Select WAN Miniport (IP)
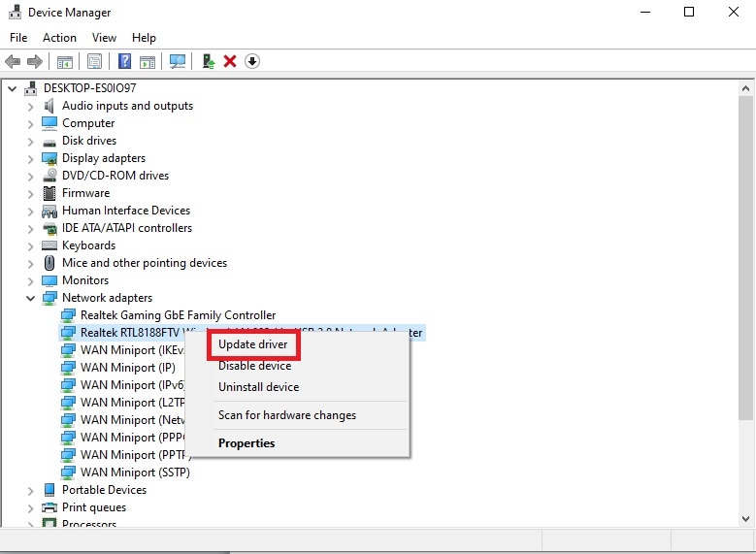756x554 pixels. 128,368
